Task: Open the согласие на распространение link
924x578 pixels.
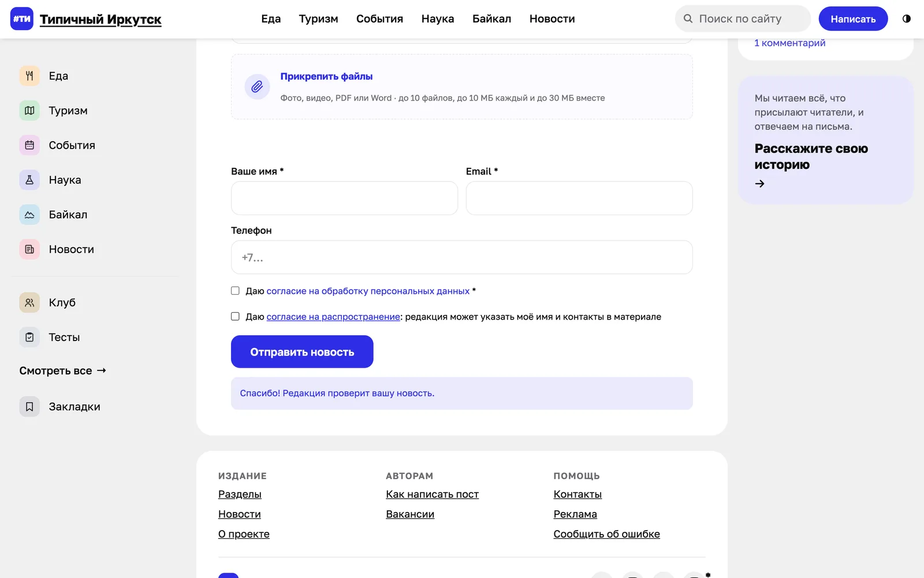Action: [x=333, y=317]
